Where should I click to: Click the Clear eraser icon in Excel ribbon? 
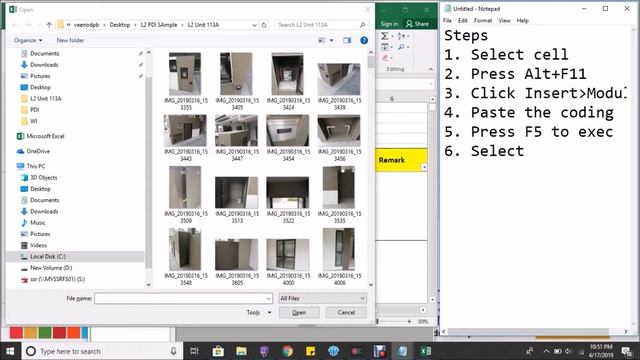pos(385,58)
